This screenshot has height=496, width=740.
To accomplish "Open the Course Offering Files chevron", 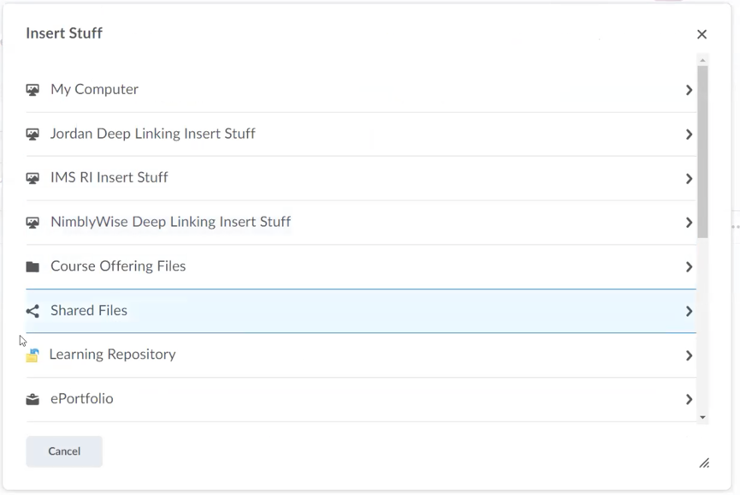I will pos(689,267).
